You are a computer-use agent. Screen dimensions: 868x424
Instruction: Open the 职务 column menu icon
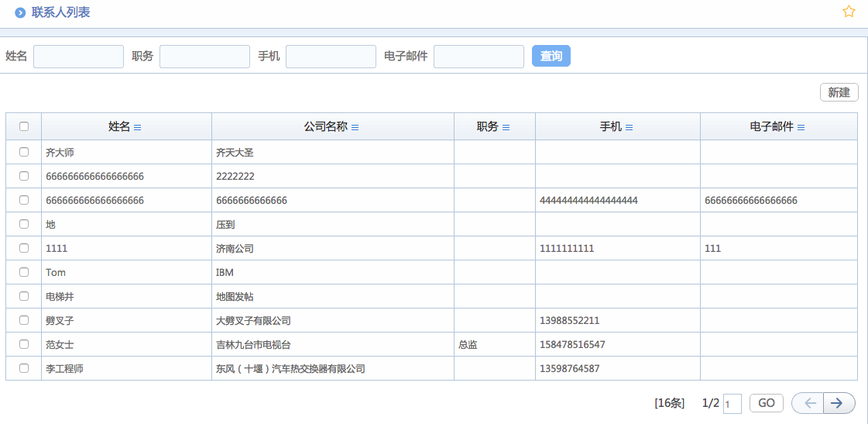pos(506,127)
